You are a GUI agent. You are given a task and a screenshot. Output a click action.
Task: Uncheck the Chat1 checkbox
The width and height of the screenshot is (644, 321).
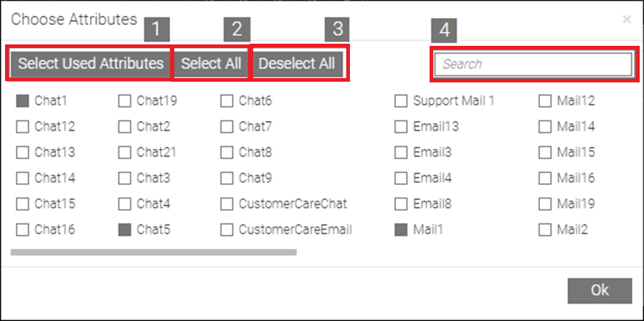click(x=22, y=101)
